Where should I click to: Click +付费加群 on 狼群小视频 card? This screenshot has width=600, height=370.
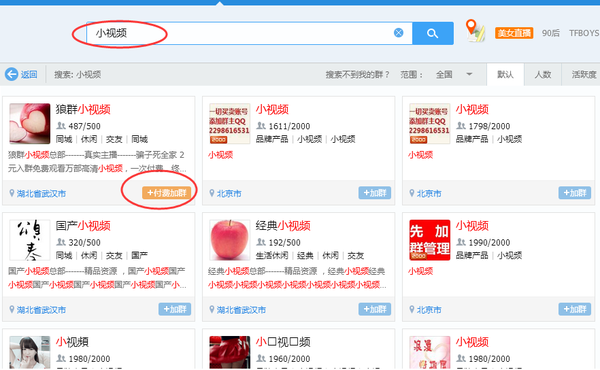click(x=166, y=193)
